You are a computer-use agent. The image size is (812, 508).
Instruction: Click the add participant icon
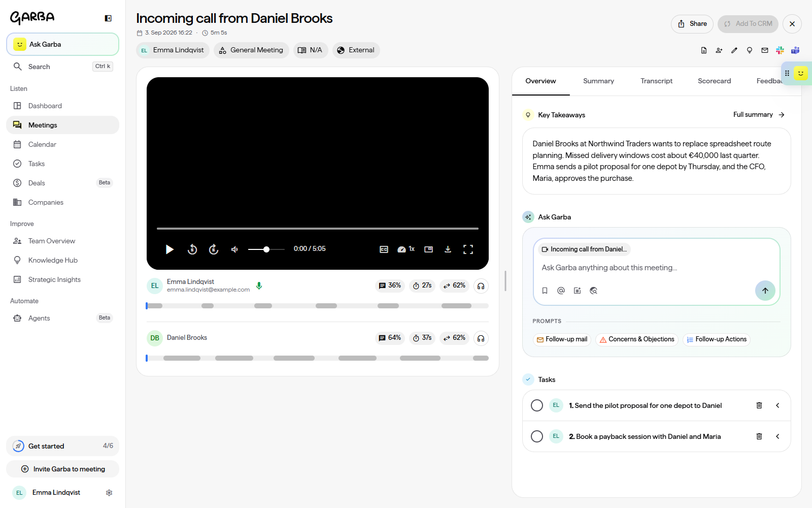point(719,50)
